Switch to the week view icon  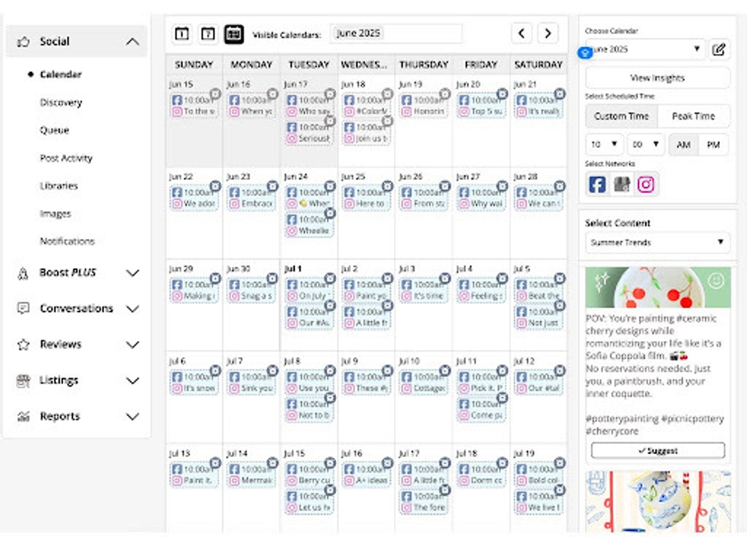pyautogui.click(x=208, y=34)
